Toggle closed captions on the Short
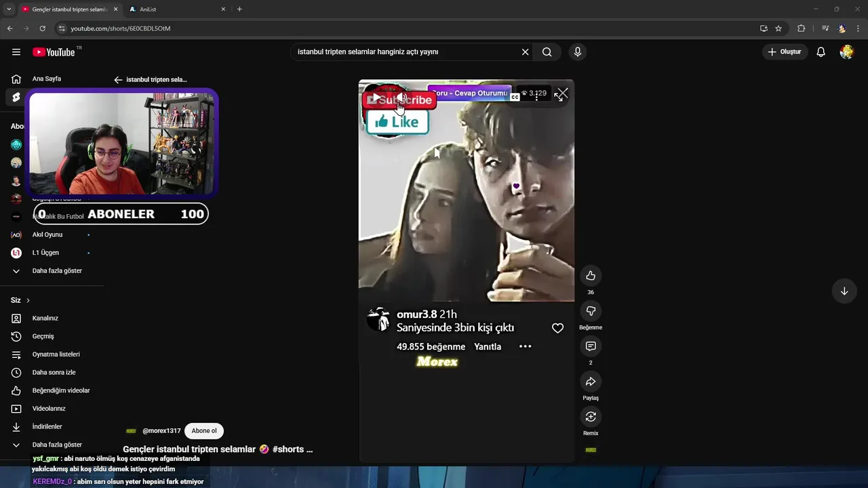The height and width of the screenshot is (488, 868). [515, 97]
